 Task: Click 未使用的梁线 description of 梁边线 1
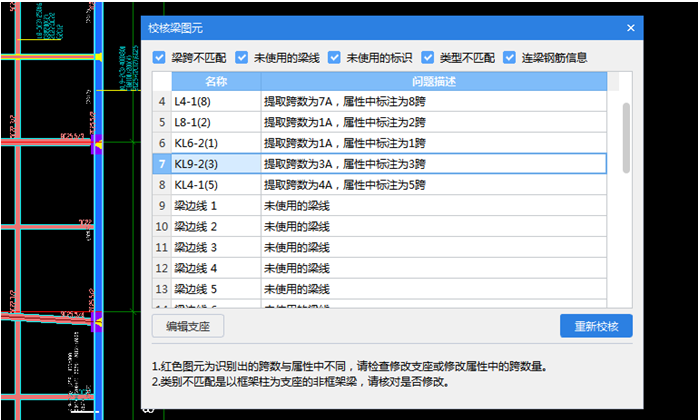coord(296,206)
